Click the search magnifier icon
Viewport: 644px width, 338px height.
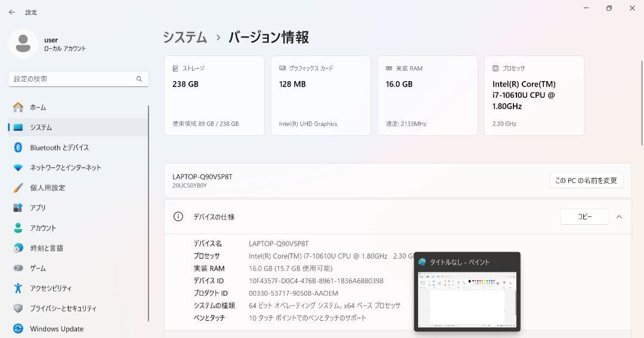[139, 79]
